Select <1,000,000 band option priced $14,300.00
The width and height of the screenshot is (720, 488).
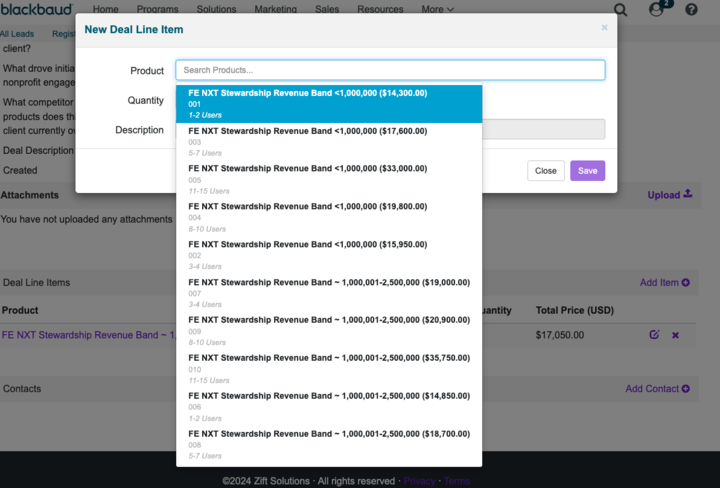(x=329, y=104)
